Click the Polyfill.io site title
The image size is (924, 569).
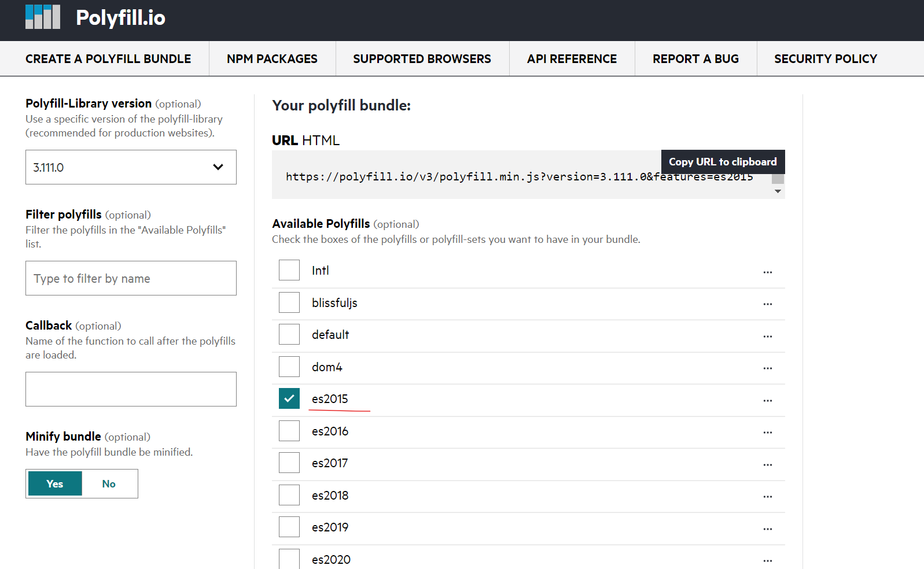(x=120, y=17)
